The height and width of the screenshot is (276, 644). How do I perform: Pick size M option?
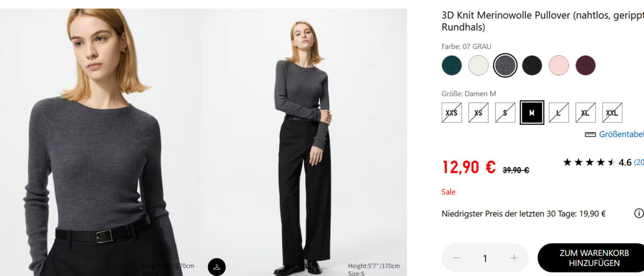pyautogui.click(x=532, y=113)
